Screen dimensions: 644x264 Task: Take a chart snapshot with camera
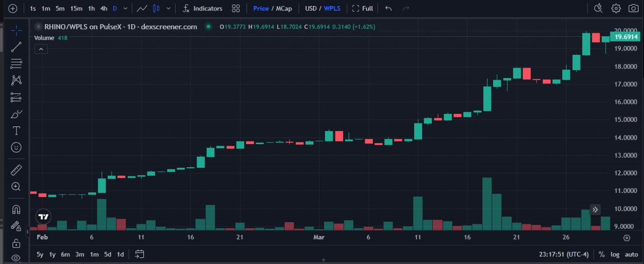click(x=633, y=8)
